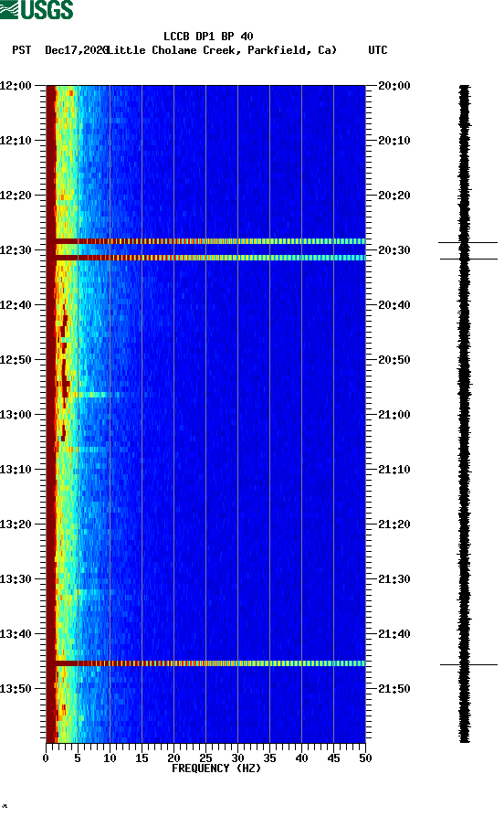The width and height of the screenshot is (504, 816).
Task: Click the 'PST' timezone label
Action: (21, 50)
